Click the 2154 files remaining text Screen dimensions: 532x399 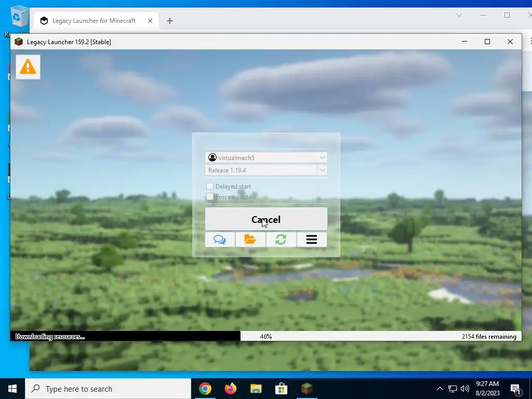coord(489,337)
